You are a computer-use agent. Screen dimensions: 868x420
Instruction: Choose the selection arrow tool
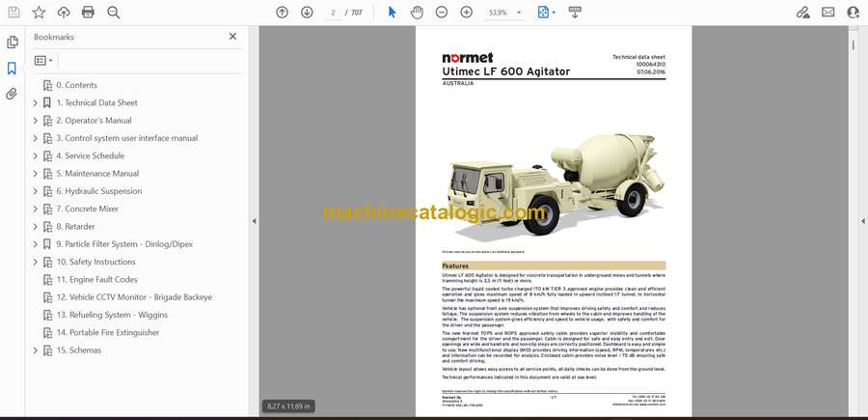(392, 13)
